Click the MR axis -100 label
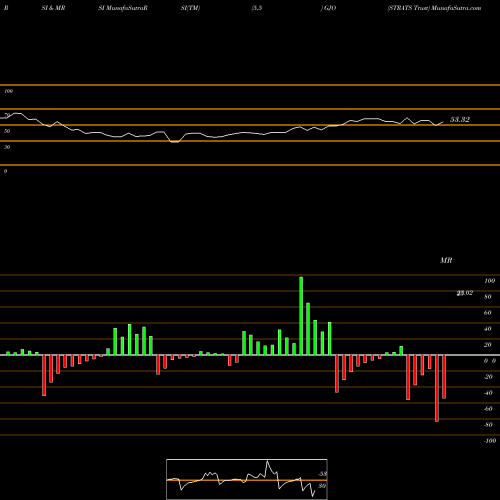 point(490,441)
